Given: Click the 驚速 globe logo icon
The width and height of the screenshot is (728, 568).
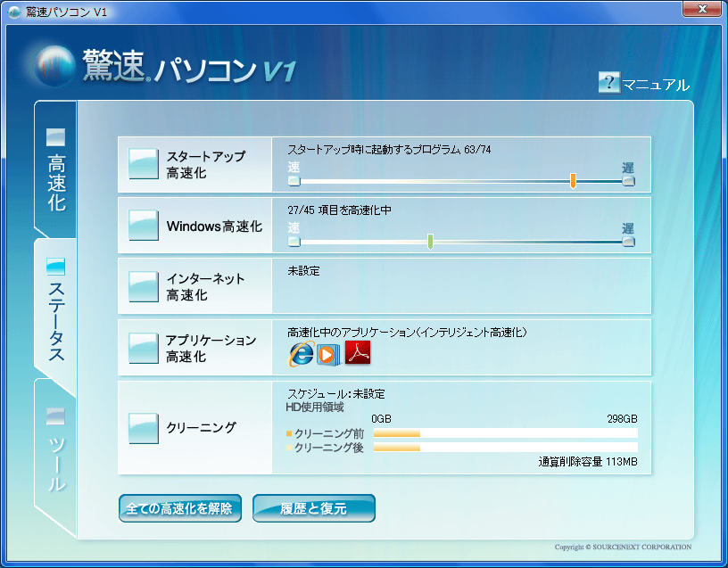Looking at the screenshot, I should [54, 65].
